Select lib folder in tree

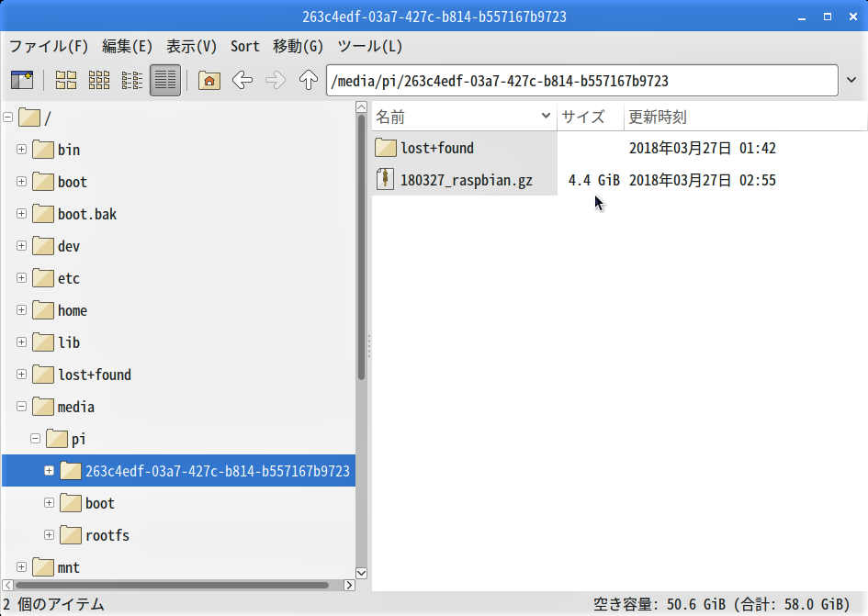pyautogui.click(x=56, y=342)
